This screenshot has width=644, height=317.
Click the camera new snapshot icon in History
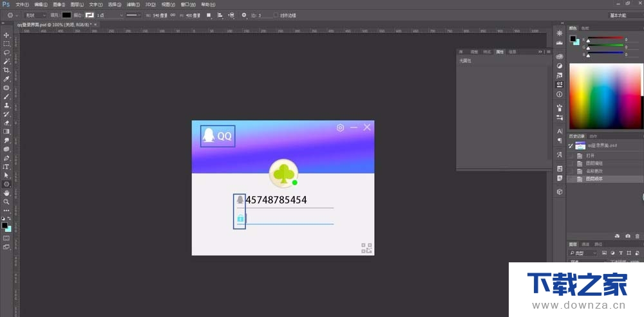point(627,236)
